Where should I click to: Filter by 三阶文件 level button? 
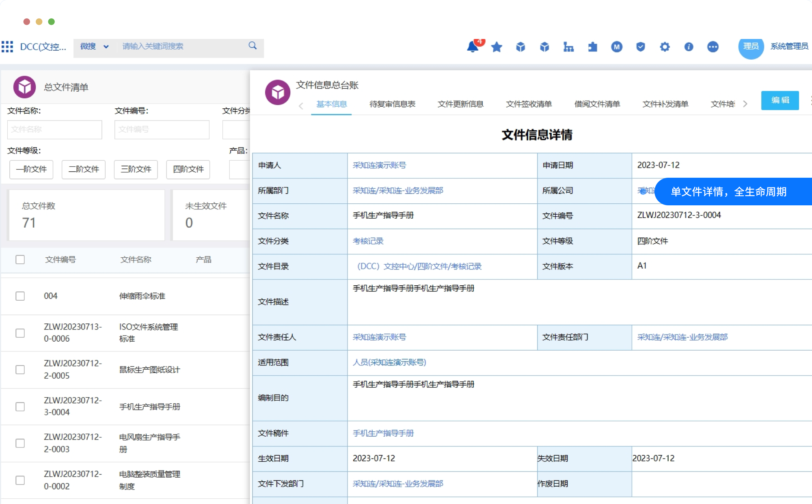click(136, 169)
